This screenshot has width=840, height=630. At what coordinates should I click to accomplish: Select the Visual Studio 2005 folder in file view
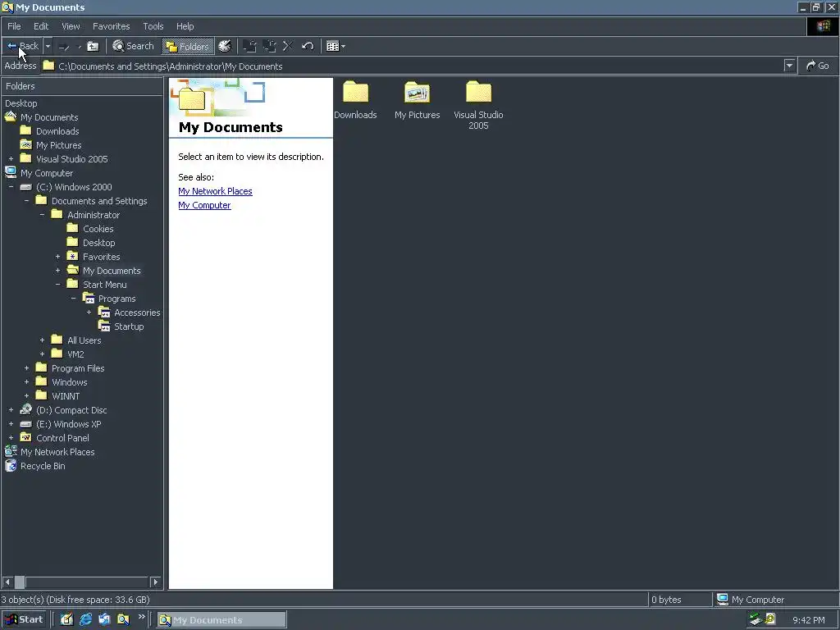tap(478, 105)
